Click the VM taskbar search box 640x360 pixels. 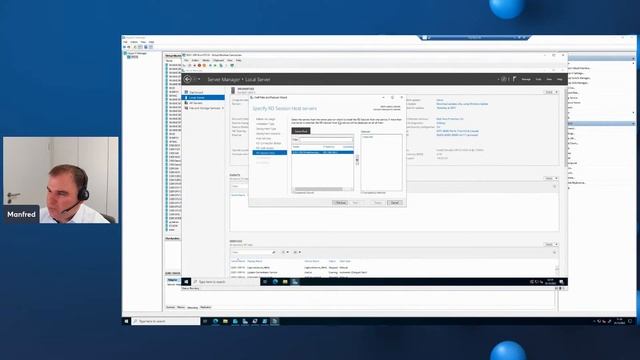[x=226, y=282]
